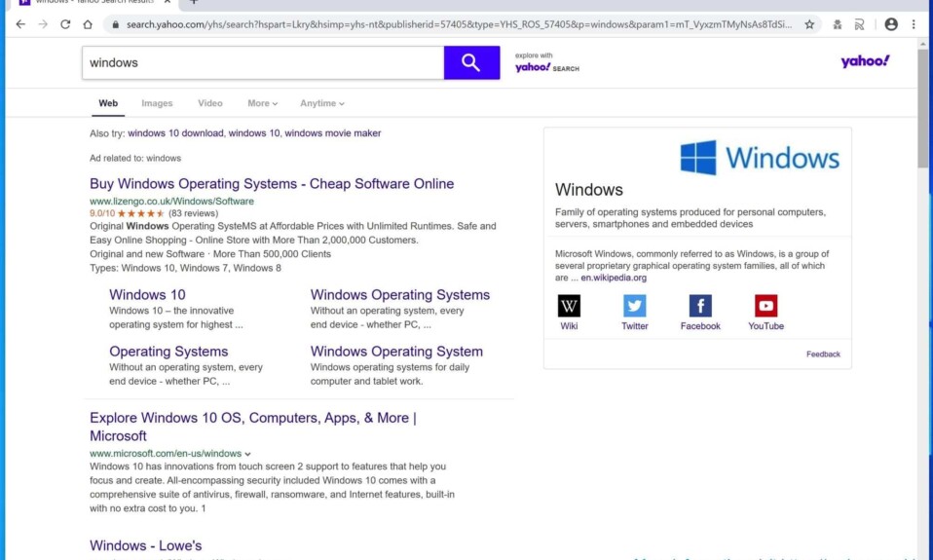The width and height of the screenshot is (933, 560).
Task: Open the Facebook icon in Windows panel
Action: [700, 306]
